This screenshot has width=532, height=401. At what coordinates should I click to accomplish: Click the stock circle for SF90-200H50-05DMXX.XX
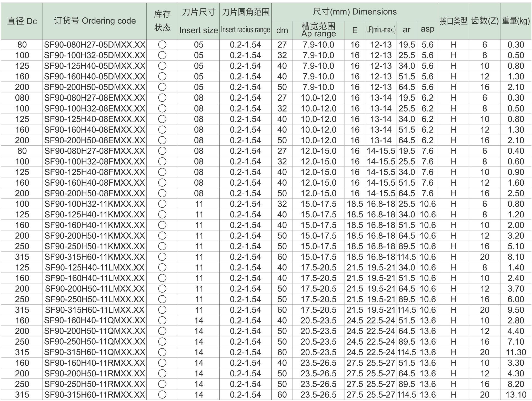pyautogui.click(x=162, y=87)
